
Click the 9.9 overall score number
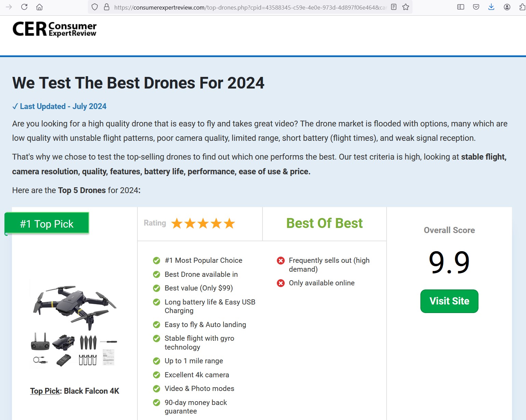tap(449, 262)
